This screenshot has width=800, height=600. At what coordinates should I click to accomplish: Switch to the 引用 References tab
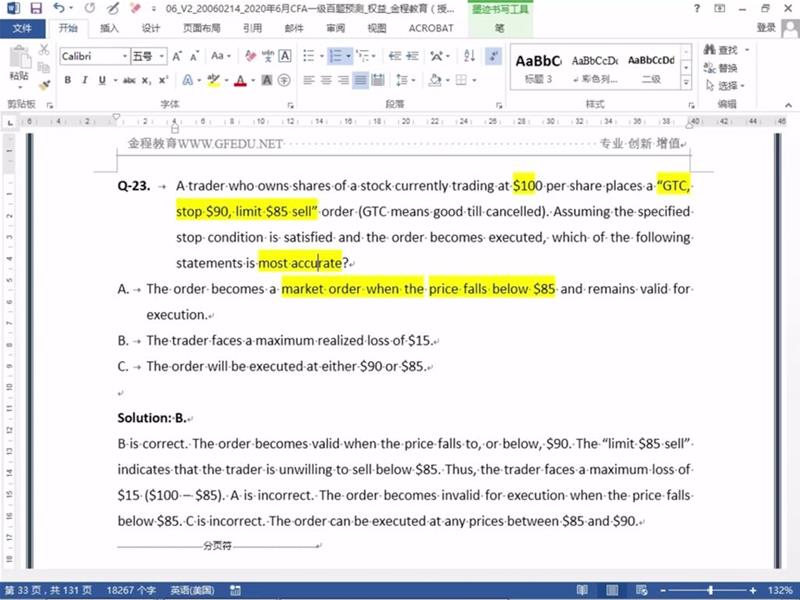253,29
